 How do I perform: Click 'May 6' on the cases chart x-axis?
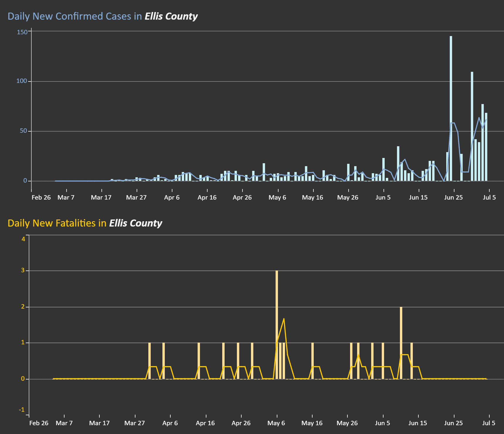pos(277,198)
